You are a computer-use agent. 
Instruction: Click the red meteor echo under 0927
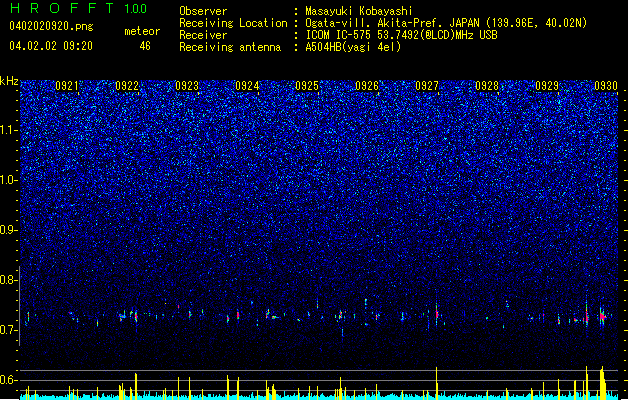(437, 313)
